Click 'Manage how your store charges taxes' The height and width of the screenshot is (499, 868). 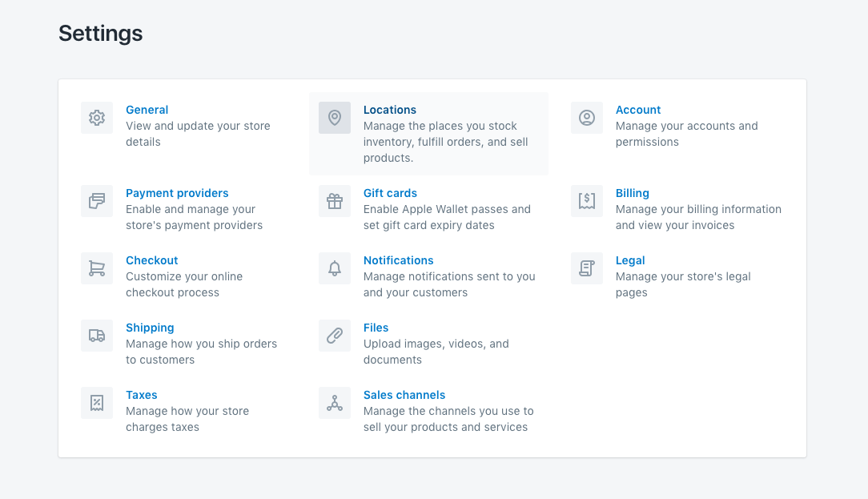click(187, 419)
